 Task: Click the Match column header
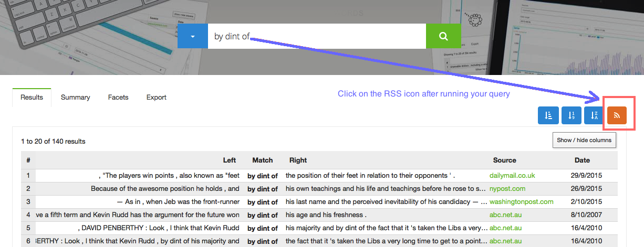tap(263, 160)
